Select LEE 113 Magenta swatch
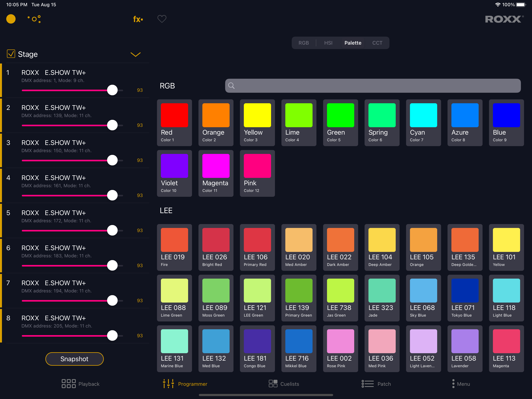Screen dimensions: 532x399 [506, 349]
